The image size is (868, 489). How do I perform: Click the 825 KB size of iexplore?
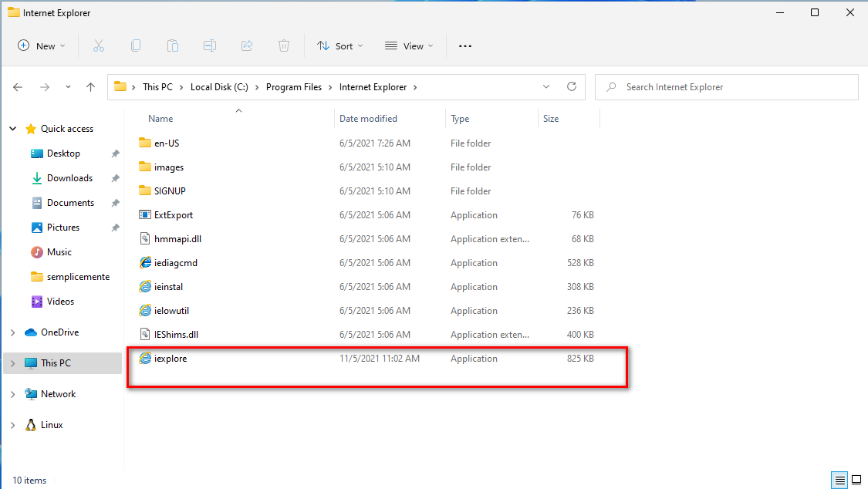click(x=580, y=359)
